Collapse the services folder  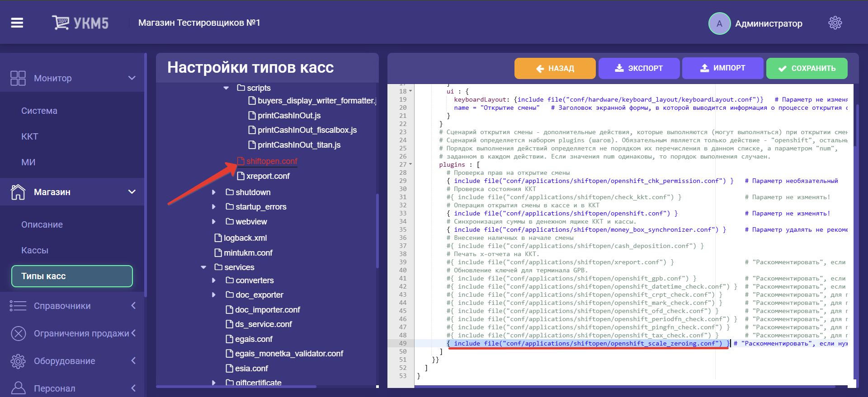(x=203, y=267)
